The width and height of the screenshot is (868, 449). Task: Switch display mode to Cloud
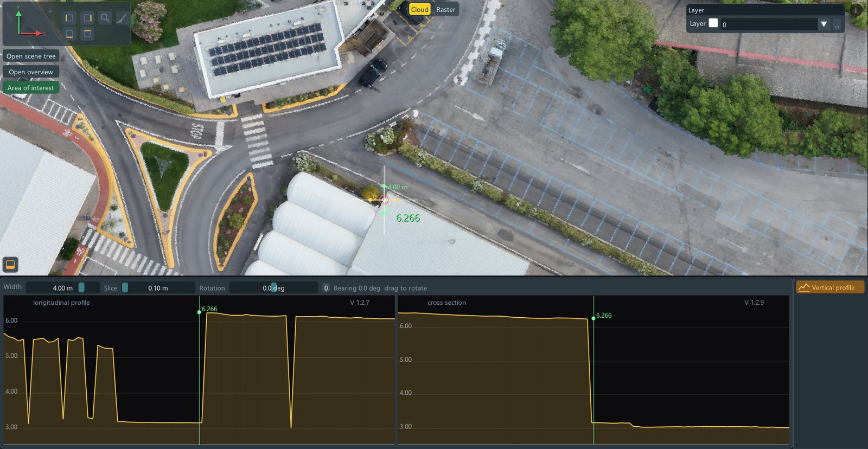tap(419, 9)
